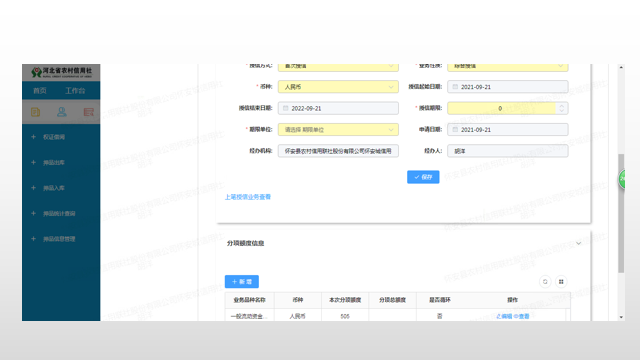Click the 授信期限 number input field
Viewport: 640px width, 360px height.
[x=502, y=108]
